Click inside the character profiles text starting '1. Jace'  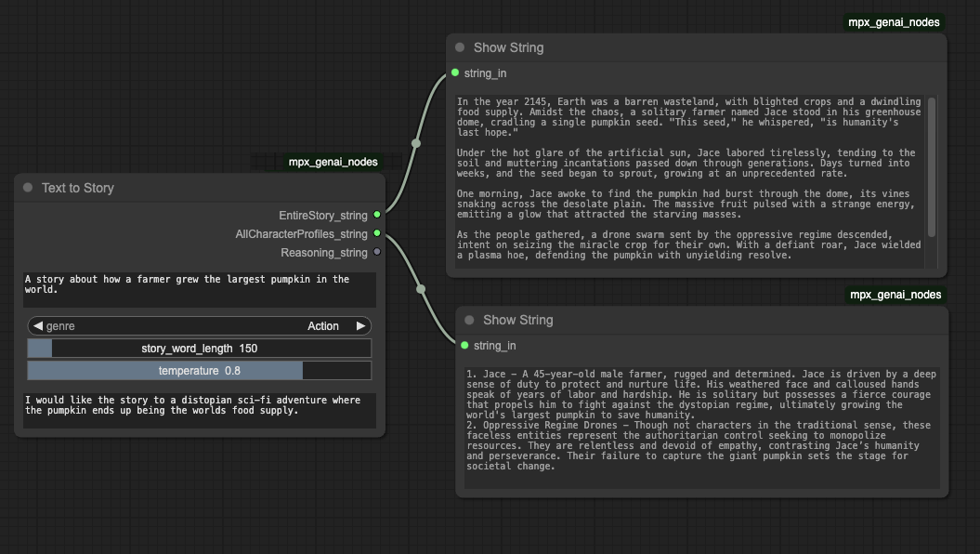click(702, 427)
